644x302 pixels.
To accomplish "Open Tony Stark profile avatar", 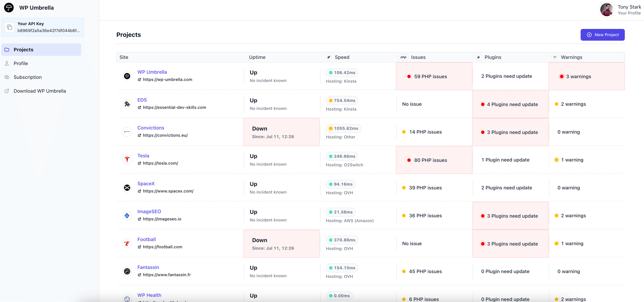I will (606, 10).
